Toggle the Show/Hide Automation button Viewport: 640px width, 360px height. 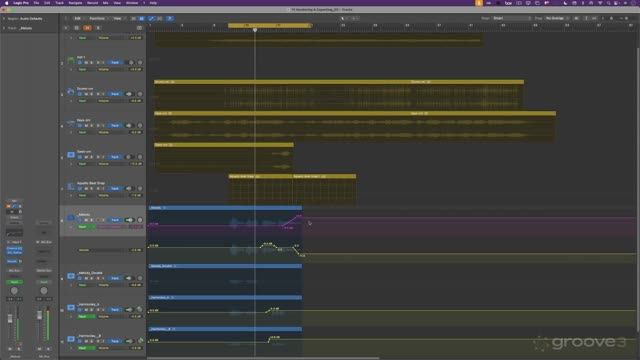coord(151,18)
